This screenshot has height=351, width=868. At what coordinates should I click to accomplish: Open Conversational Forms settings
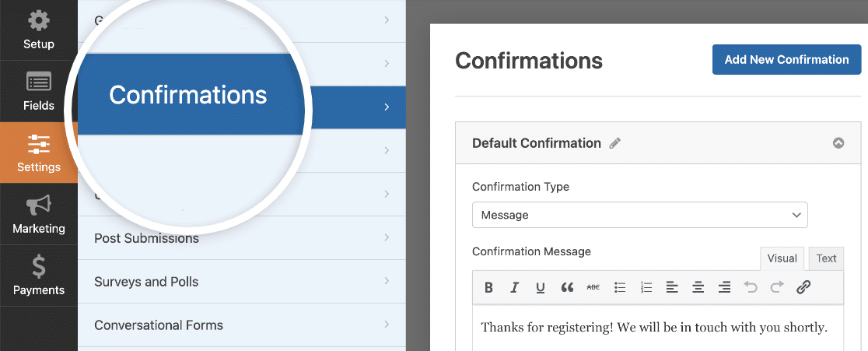pyautogui.click(x=242, y=325)
